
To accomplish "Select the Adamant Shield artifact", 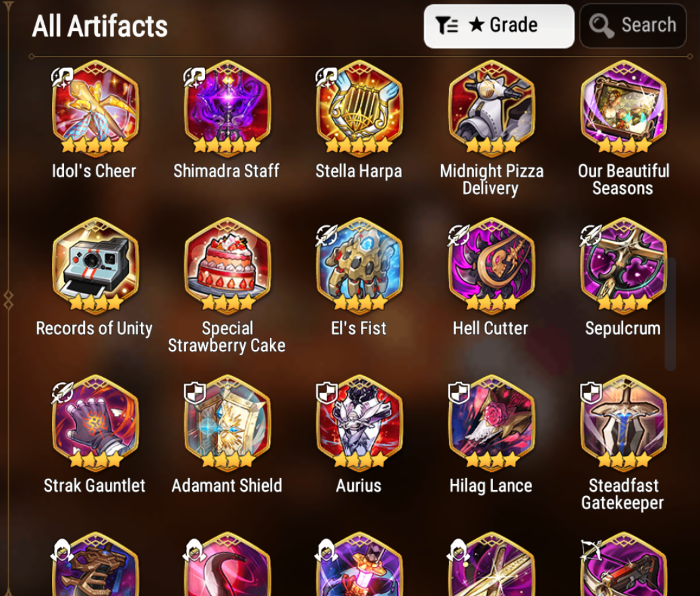I will 227,423.
